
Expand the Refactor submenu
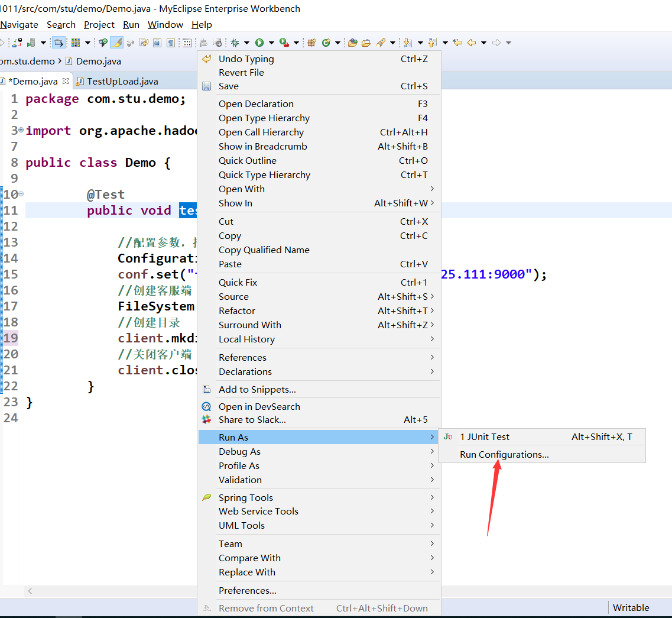[319, 310]
